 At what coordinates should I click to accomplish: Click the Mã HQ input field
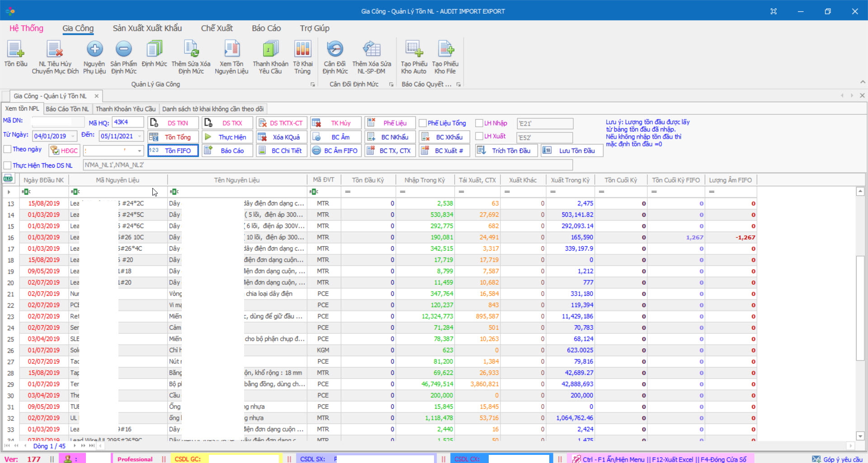(x=127, y=122)
